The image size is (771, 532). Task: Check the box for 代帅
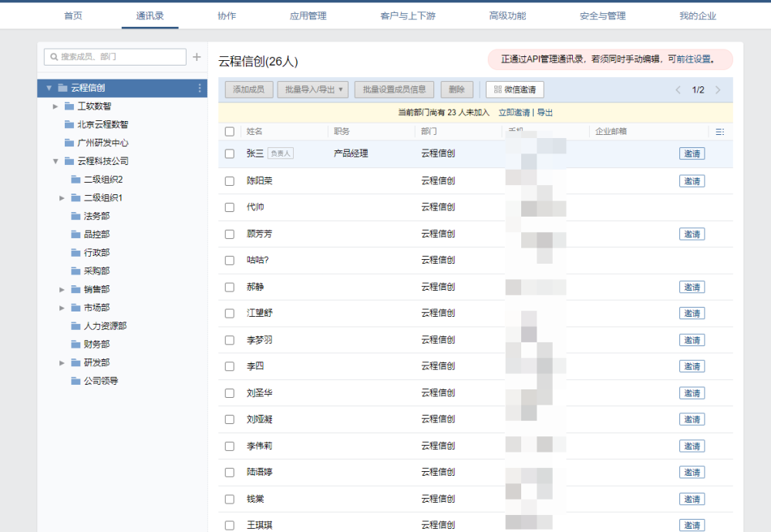[x=230, y=207]
